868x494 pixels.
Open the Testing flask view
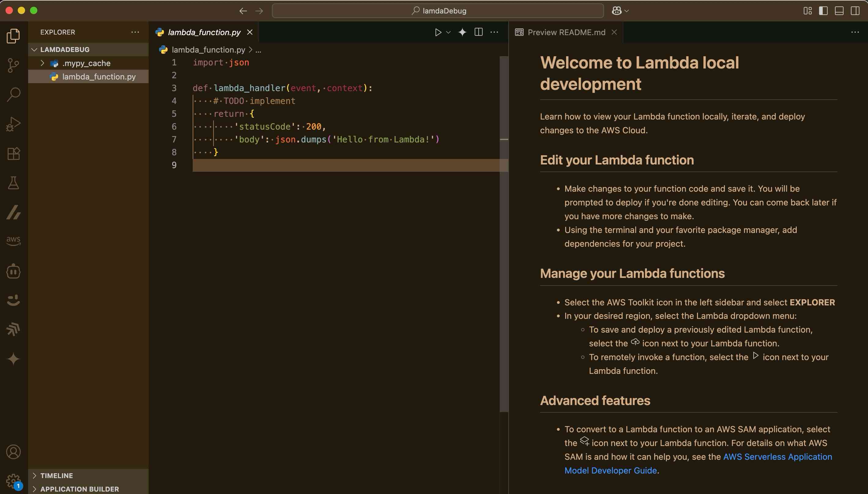[13, 183]
